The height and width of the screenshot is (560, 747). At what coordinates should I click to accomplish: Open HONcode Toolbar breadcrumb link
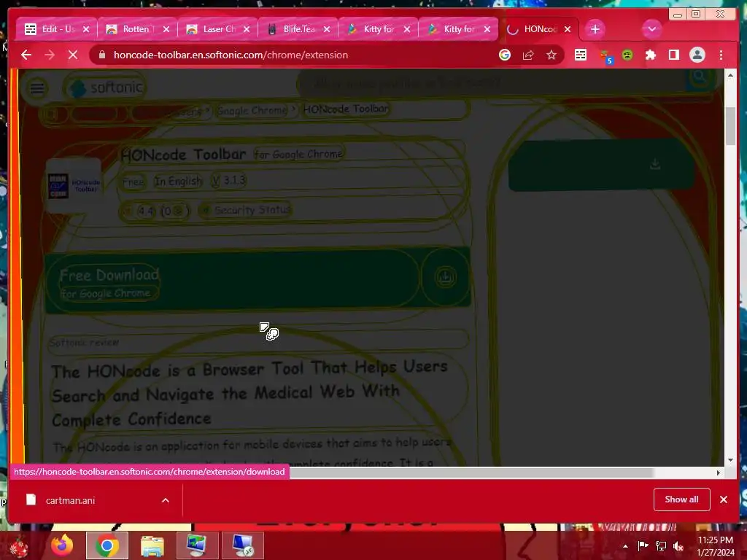point(346,109)
